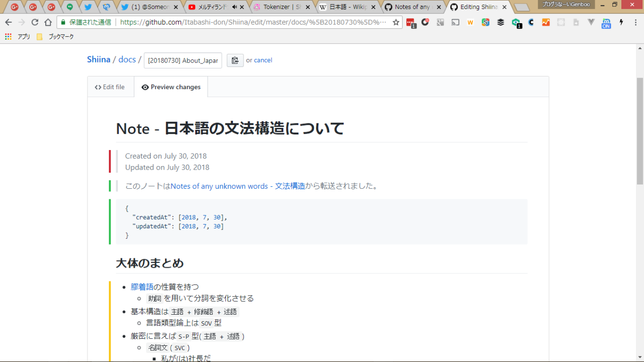Screen dimensions: 644x362
Task: Open the 膠着語 link
Action: pyautogui.click(x=142, y=287)
